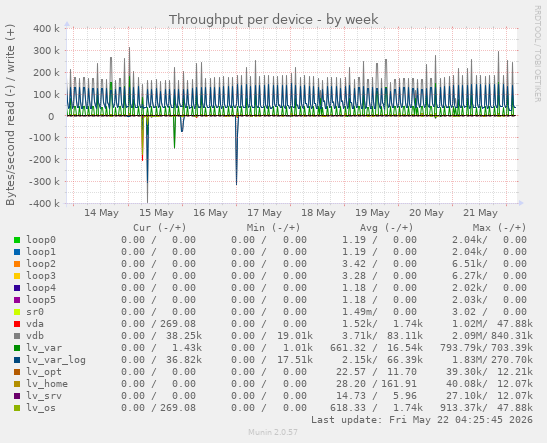
Task: Click the 'Last update' timestamp text
Action: pyautogui.click(x=422, y=420)
